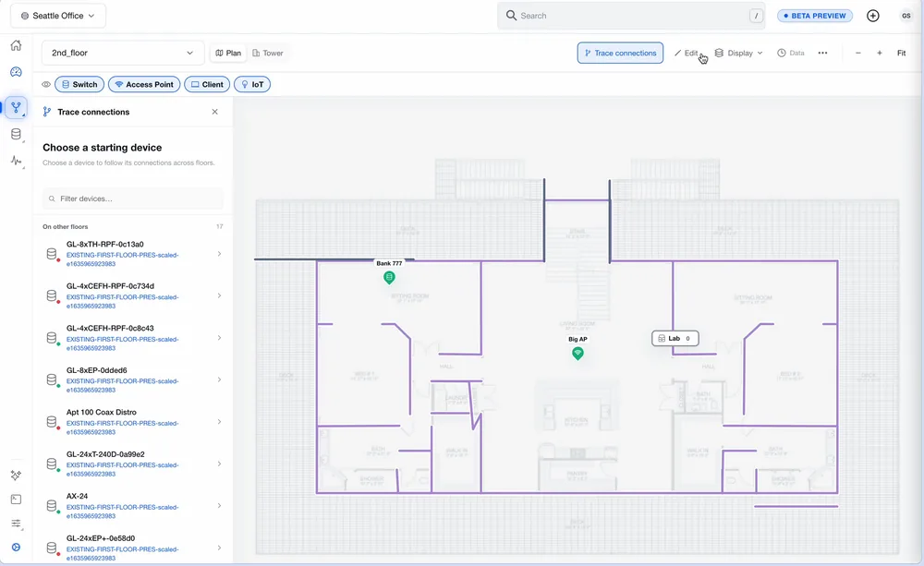
Task: Open the activity pulse sidebar icon
Action: pos(16,161)
